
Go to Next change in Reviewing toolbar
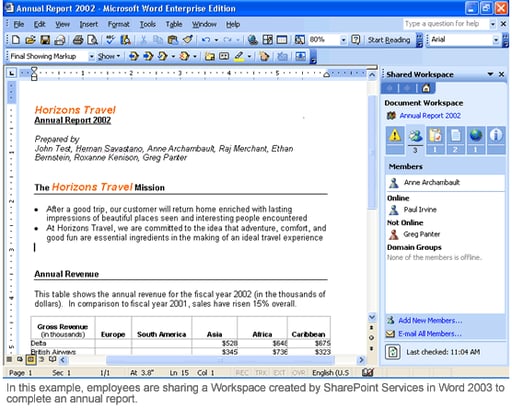coord(148,56)
